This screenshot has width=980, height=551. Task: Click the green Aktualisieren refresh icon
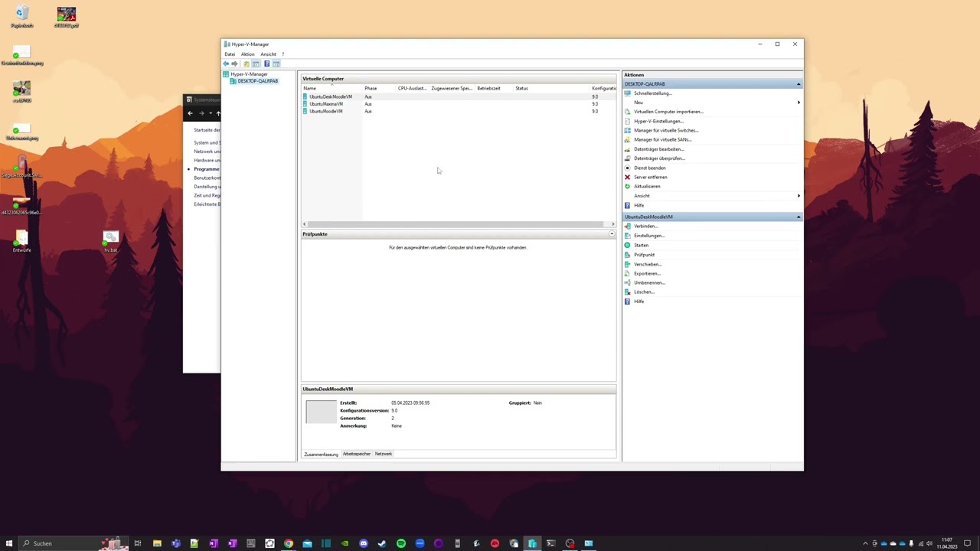tap(628, 186)
